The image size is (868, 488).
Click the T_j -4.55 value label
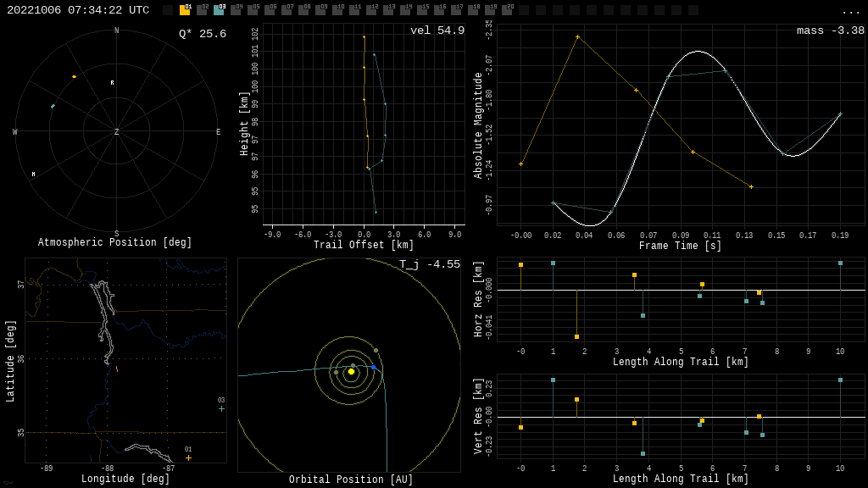pyautogui.click(x=430, y=264)
